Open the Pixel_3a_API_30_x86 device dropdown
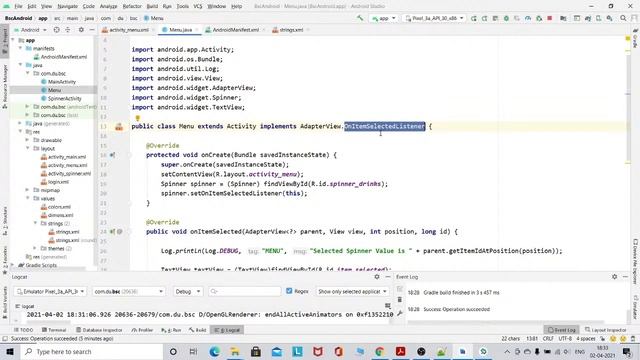The image size is (640, 360). coord(434,18)
